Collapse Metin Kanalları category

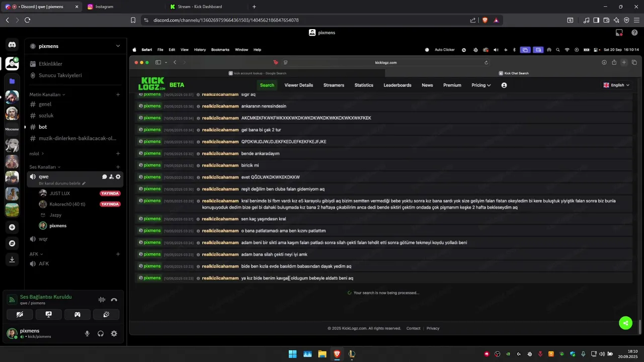tap(47, 95)
